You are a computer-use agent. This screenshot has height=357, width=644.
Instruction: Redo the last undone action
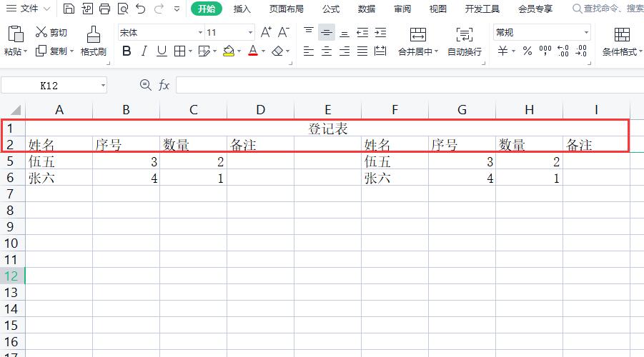pos(159,9)
